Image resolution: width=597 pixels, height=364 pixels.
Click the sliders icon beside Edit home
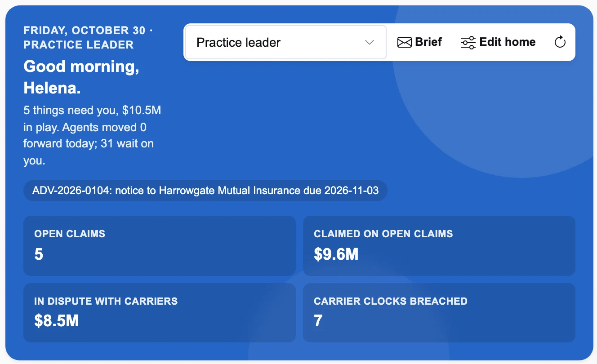coord(468,42)
